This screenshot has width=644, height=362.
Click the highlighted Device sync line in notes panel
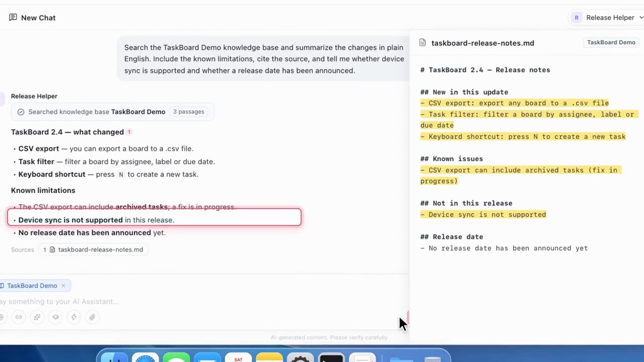point(483,215)
